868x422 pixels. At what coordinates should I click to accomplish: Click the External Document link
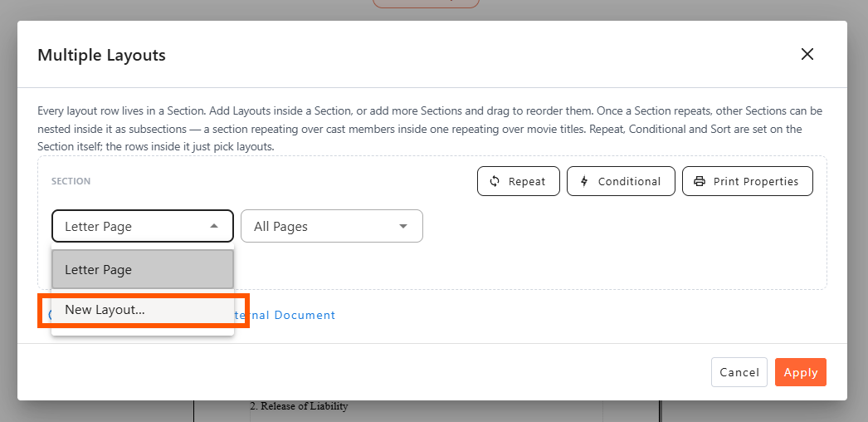tap(285, 315)
